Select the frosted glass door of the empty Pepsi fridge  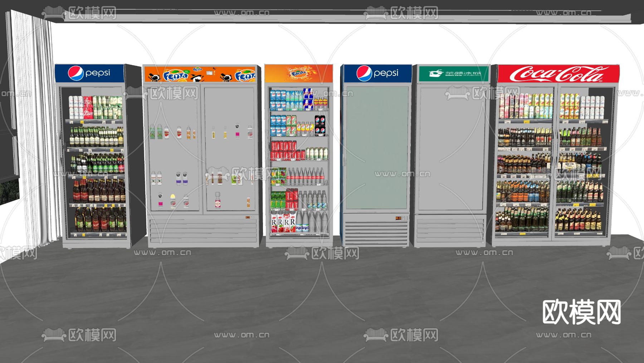[x=377, y=147]
